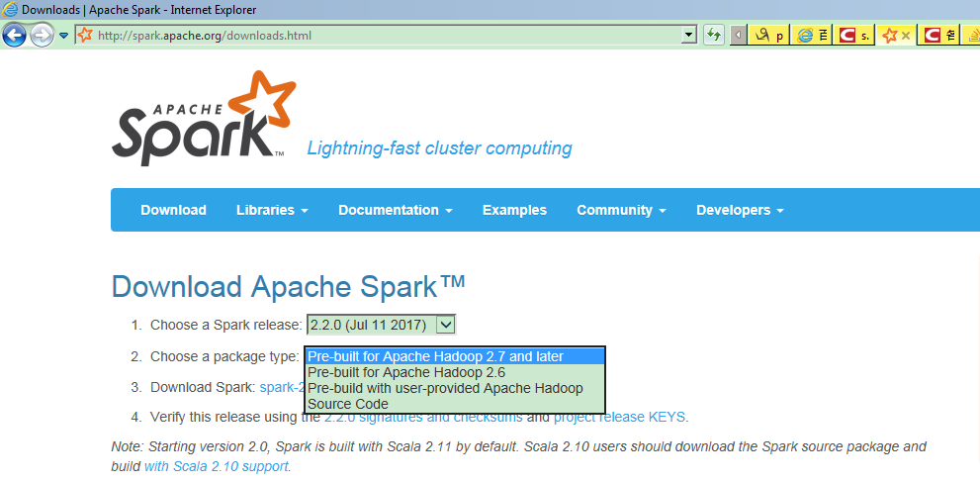
Task: Click the Spark star favicon in address bar
Action: (x=85, y=35)
